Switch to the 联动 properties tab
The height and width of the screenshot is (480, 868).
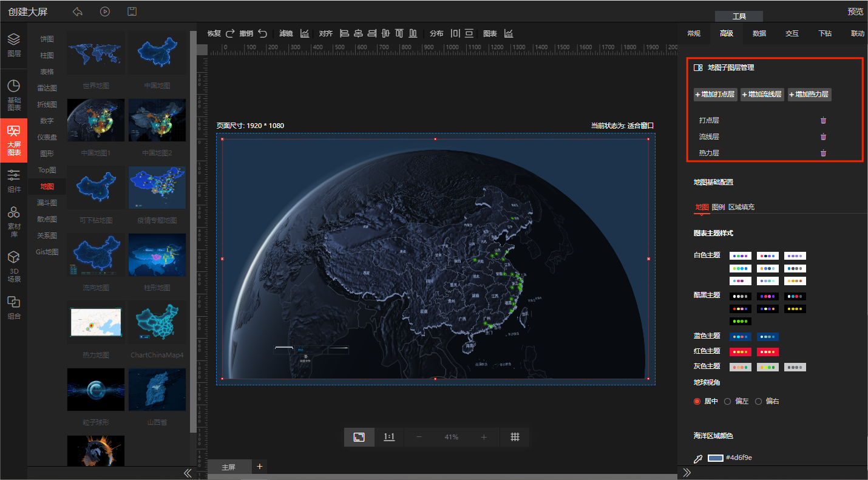[x=858, y=33]
